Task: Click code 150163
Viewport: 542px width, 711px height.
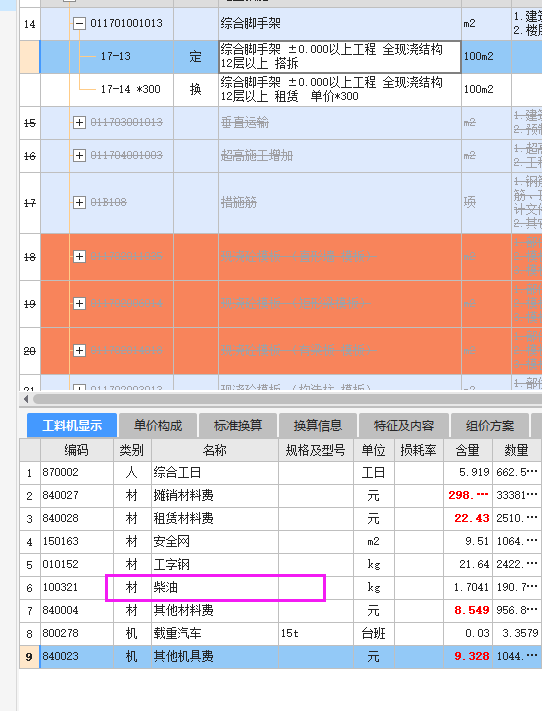Action: tap(60, 541)
